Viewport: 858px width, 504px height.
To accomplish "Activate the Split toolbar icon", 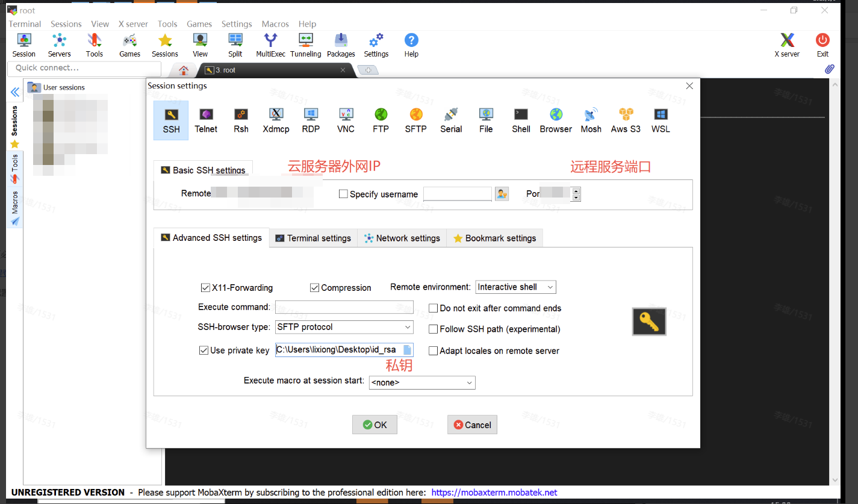I will pyautogui.click(x=235, y=45).
